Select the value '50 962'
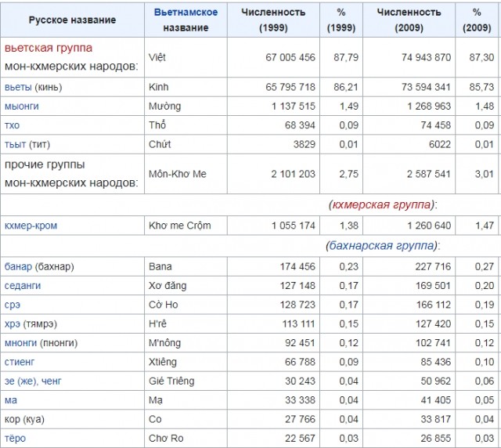The image size is (501, 448). (435, 381)
